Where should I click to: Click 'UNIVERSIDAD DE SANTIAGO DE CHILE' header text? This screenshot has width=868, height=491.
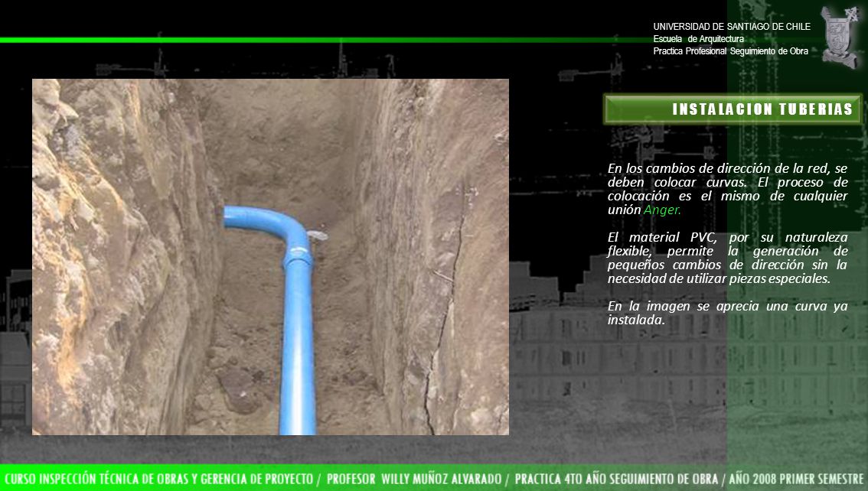[x=731, y=27]
